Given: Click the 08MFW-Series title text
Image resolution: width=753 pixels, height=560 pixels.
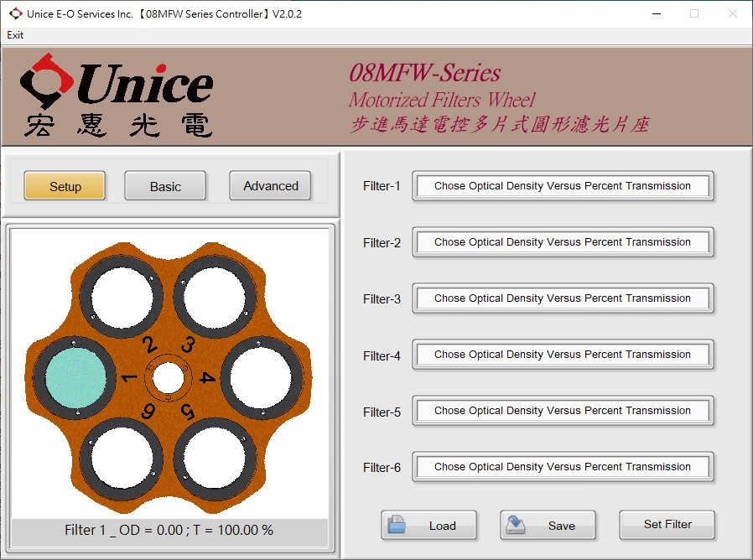Looking at the screenshot, I should (x=424, y=73).
